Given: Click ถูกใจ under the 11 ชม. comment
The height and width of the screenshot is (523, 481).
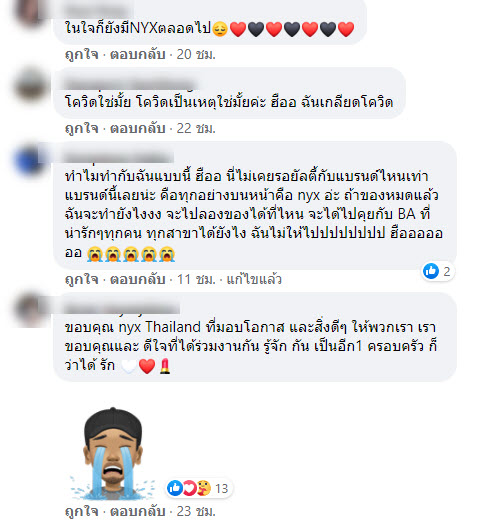Looking at the screenshot, I should [x=82, y=279].
